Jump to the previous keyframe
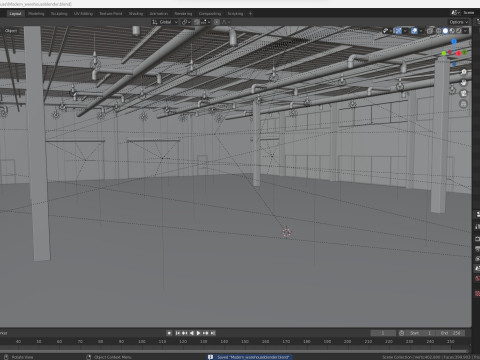480x360 pixels. (x=185, y=333)
